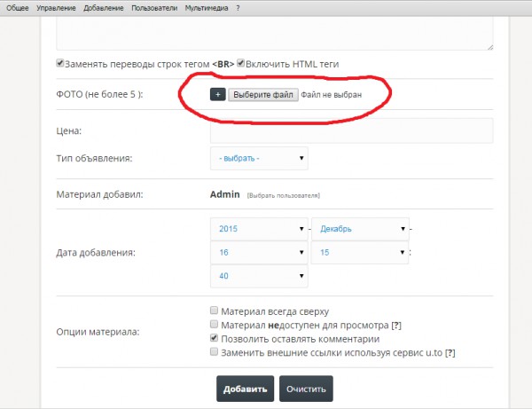Toggle 'Заменять переводы строк тегом BR' checkbox
The height and width of the screenshot is (409, 532).
pyautogui.click(x=60, y=63)
